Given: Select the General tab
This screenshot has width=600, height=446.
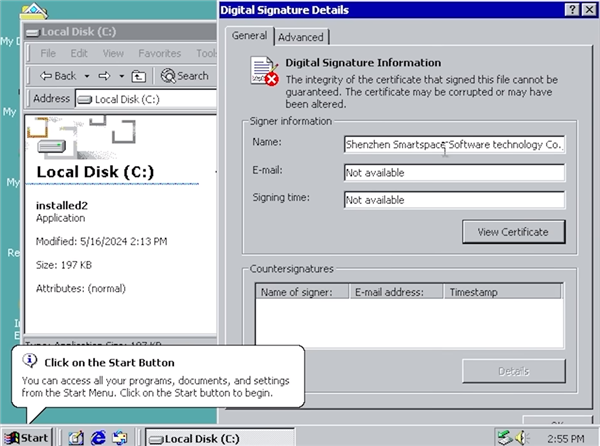Looking at the screenshot, I should 249,36.
